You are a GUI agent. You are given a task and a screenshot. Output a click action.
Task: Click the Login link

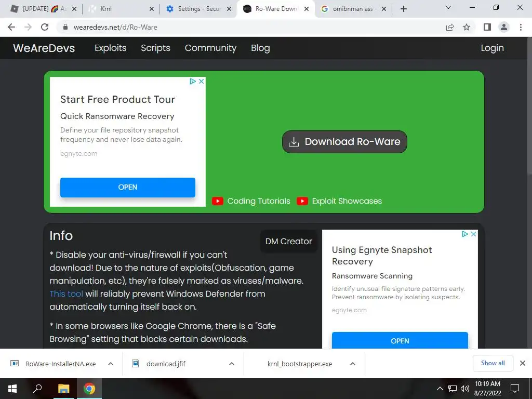coord(492,48)
